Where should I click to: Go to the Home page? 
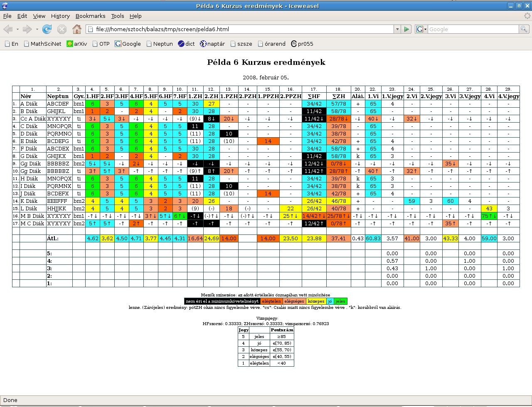(77, 30)
